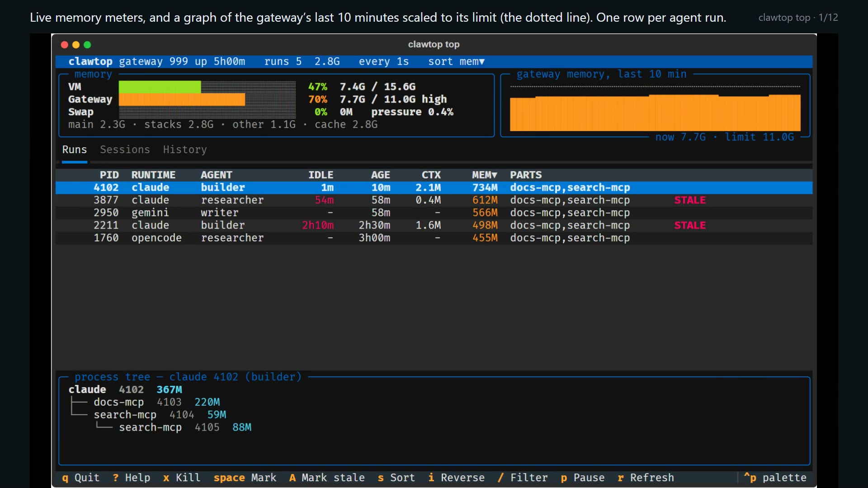Click the 'runs 5' header entry
This screenshot has height=488, width=868.
[x=283, y=61]
